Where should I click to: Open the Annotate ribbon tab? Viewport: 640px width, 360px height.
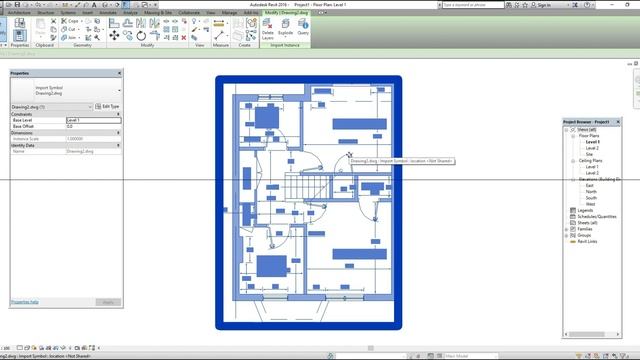[108, 13]
